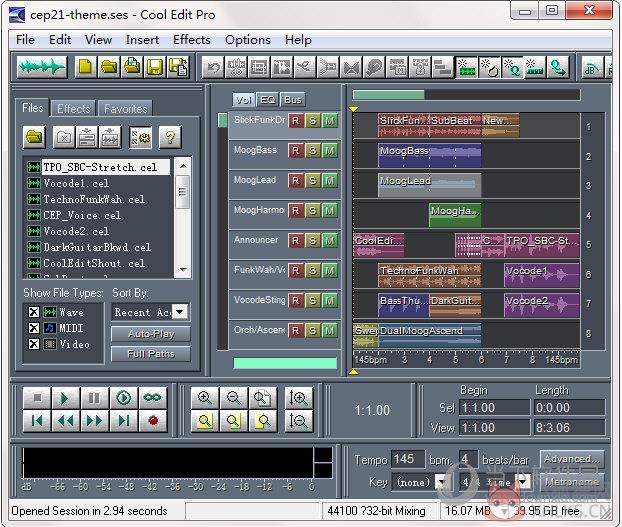Switch to waveform edit view icon
Viewport: 622px width, 527px height.
point(42,67)
